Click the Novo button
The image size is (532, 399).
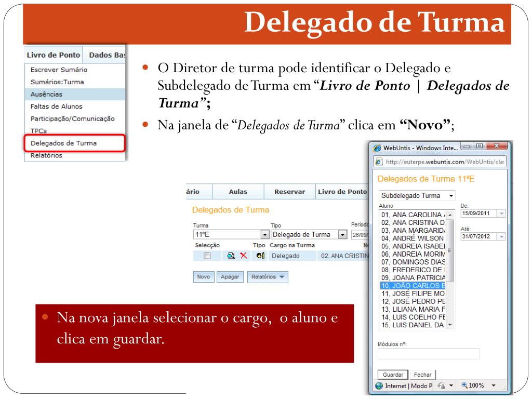tap(204, 277)
